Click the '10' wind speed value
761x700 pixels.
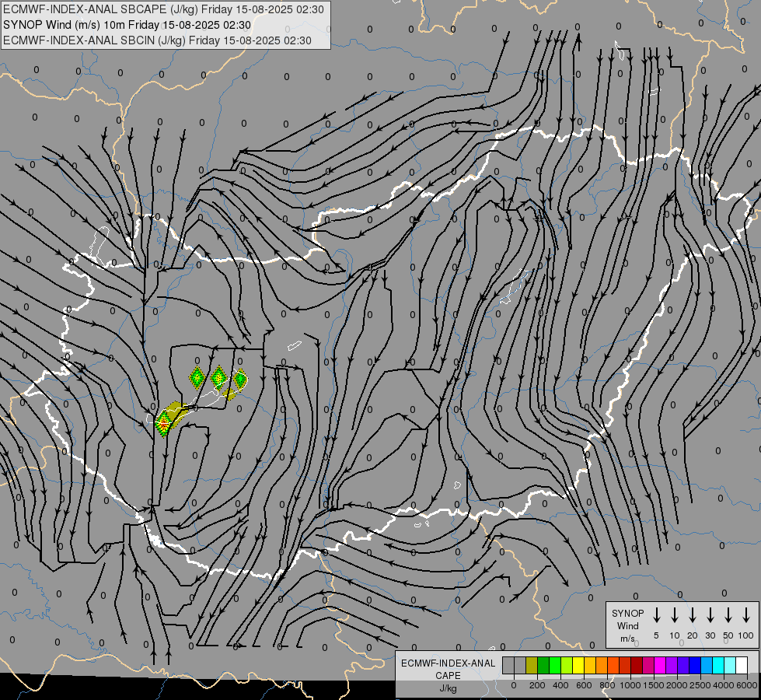(x=675, y=635)
